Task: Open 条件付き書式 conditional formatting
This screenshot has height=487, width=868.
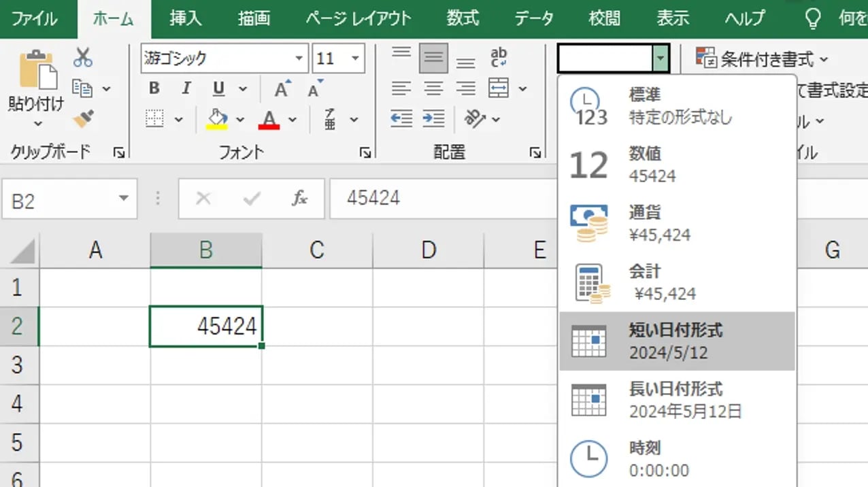Action: click(762, 60)
